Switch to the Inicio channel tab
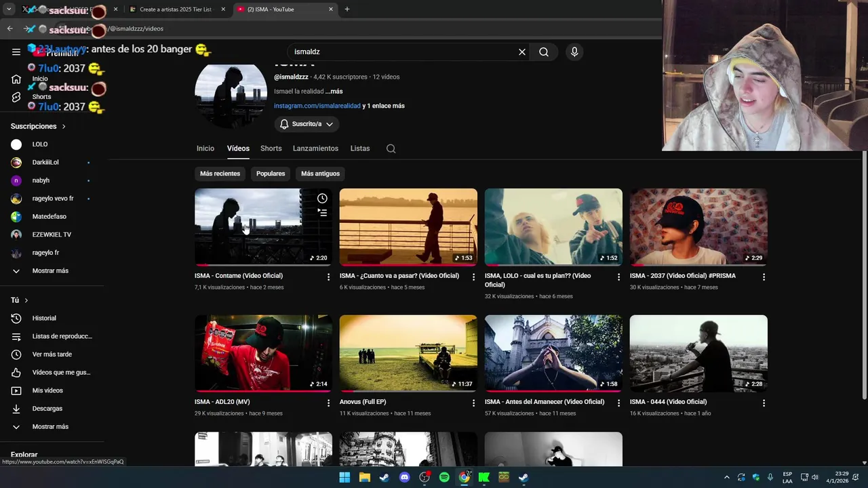This screenshot has width=868, height=488. coord(205,148)
